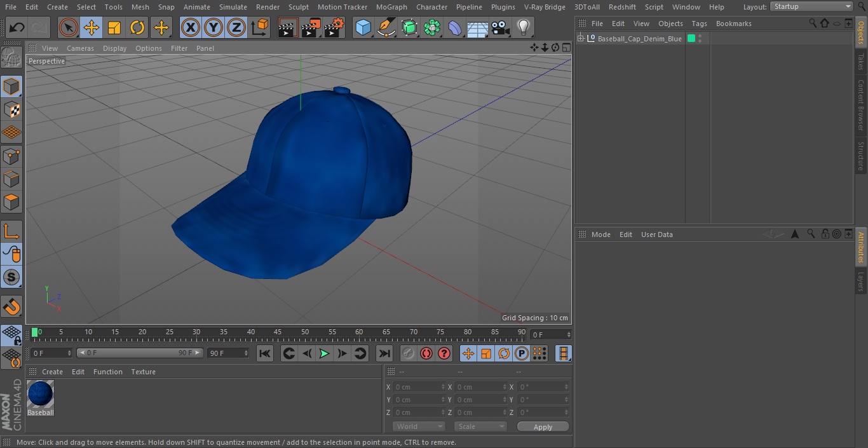Play the animation forward
The image size is (868, 448).
tap(324, 353)
